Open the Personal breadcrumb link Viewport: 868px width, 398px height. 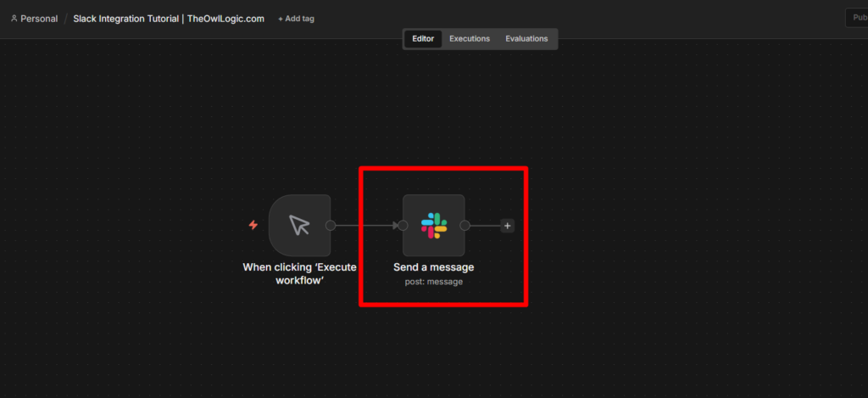tap(39, 19)
